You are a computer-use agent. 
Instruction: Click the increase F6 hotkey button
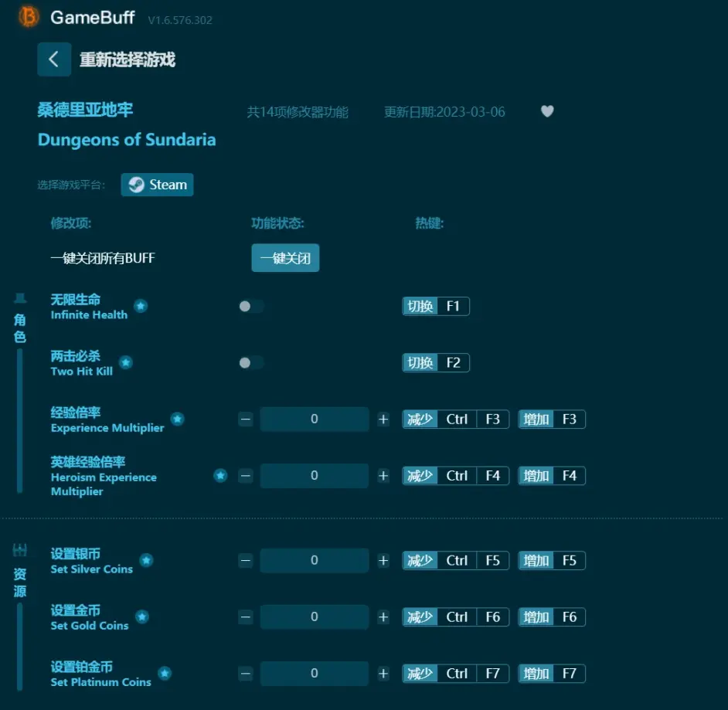click(552, 617)
